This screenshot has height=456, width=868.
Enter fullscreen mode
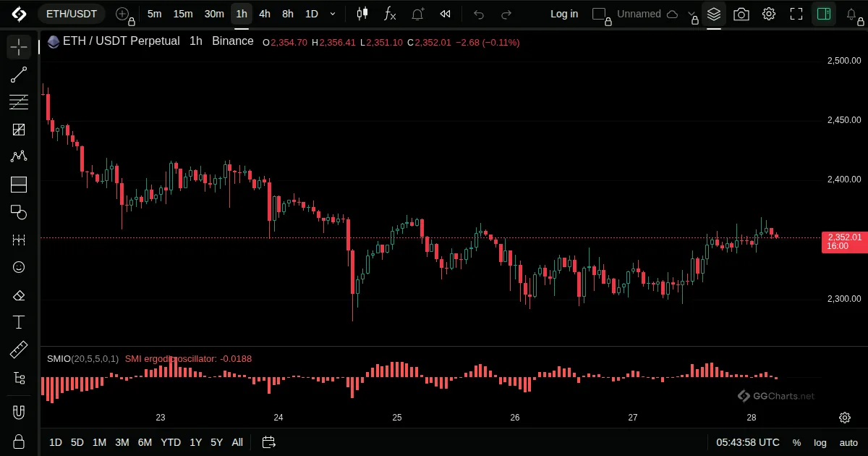(796, 14)
